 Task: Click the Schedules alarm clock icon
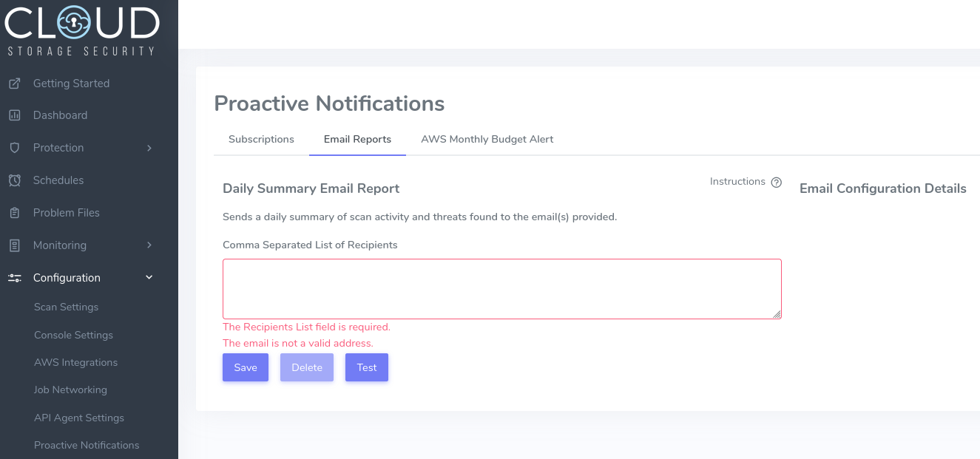coord(14,180)
